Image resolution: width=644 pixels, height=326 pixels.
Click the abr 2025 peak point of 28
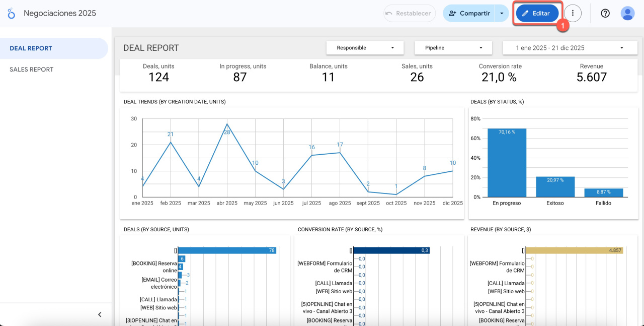(227, 124)
